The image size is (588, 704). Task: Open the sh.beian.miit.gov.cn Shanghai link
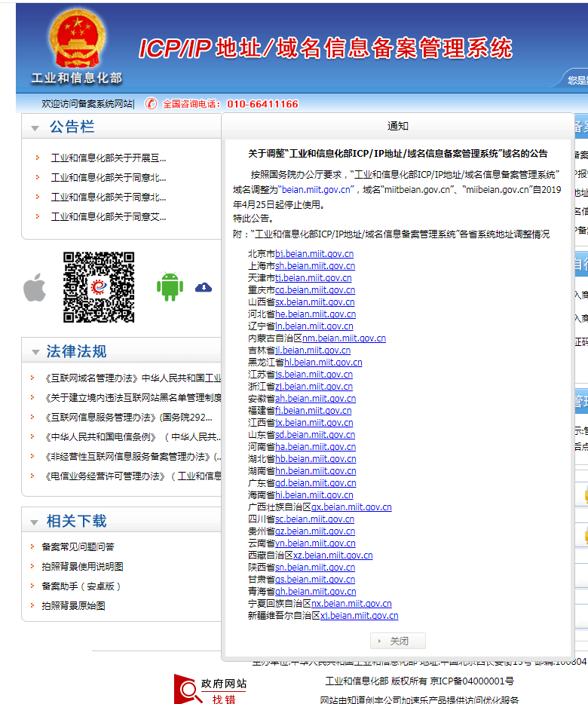click(x=315, y=266)
